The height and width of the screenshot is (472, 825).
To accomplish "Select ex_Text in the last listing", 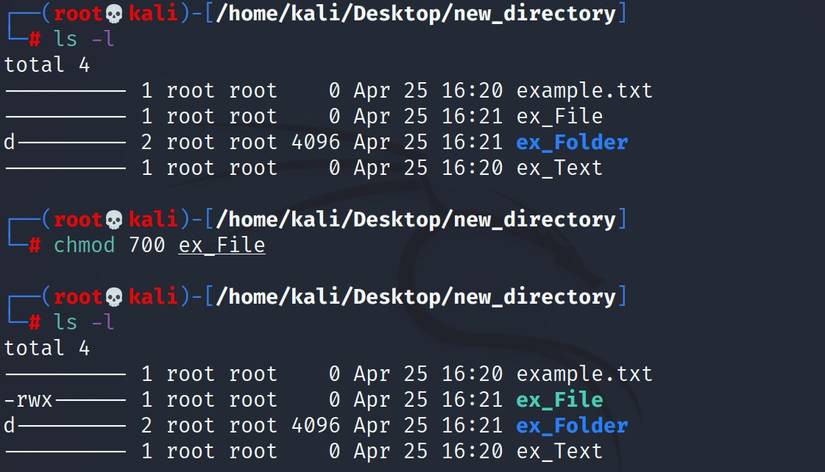I will coord(559,451).
